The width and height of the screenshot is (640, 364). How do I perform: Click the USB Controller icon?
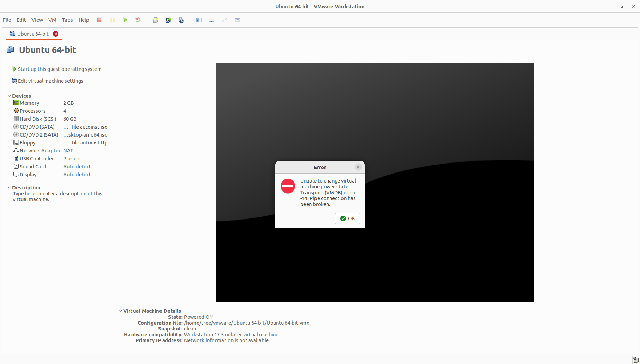tap(16, 158)
